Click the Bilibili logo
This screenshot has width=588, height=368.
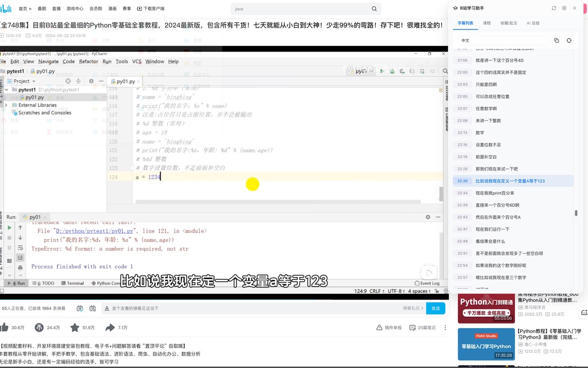pos(6,8)
